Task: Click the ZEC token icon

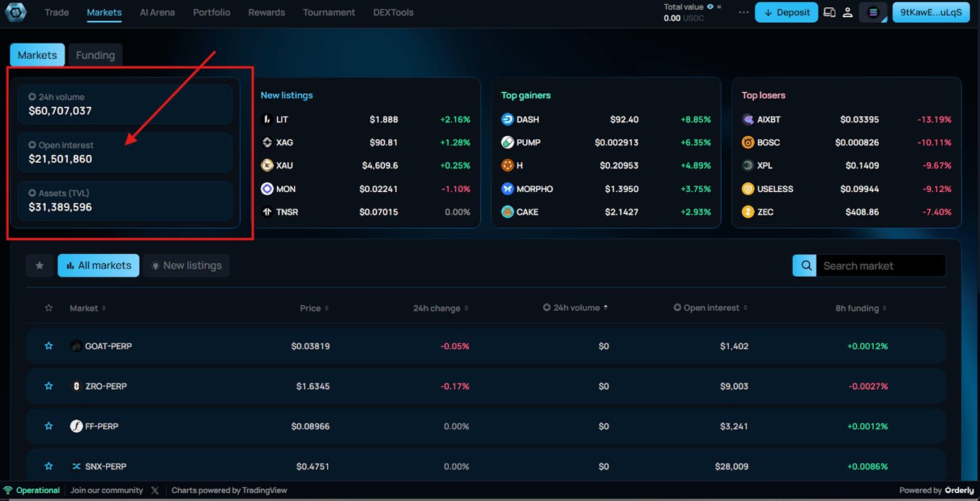Action: click(748, 212)
